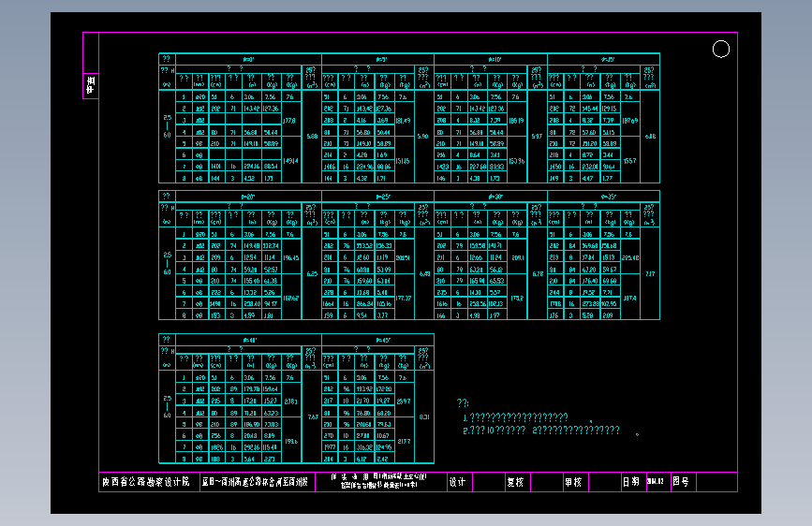Click the 7.67 value in the bottom left table

tap(313, 416)
